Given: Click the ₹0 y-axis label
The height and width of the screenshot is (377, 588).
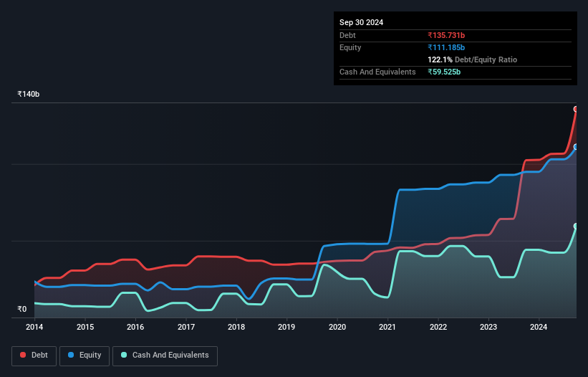Looking at the screenshot, I should 22,309.
